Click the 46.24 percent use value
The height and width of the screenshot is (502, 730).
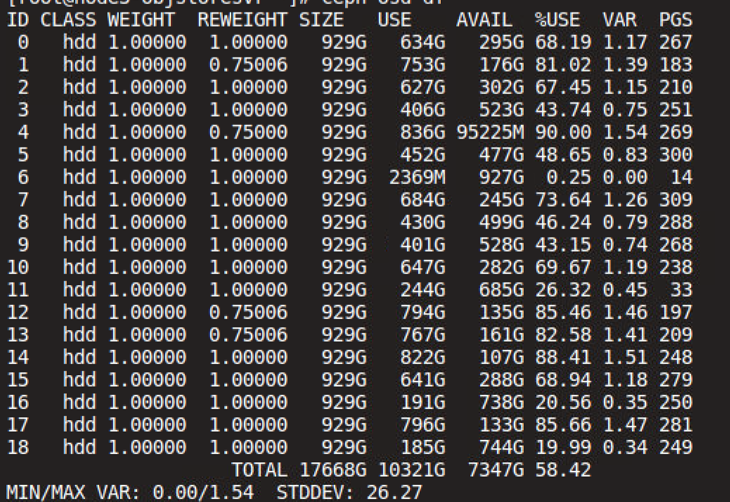pyautogui.click(x=563, y=222)
